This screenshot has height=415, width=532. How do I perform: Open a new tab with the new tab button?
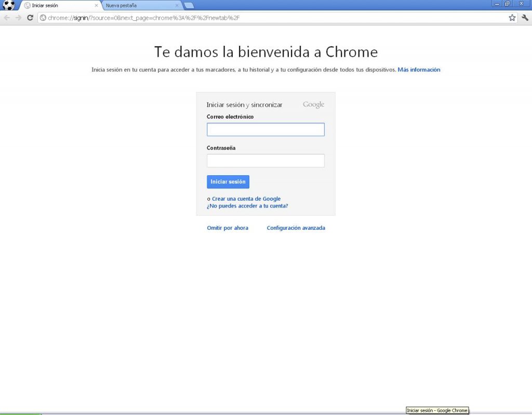coord(189,5)
